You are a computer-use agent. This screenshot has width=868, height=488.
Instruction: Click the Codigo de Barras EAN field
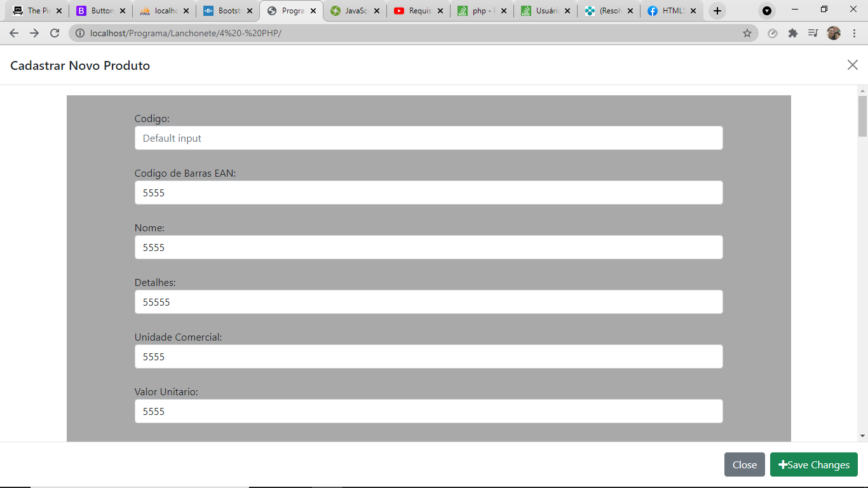coord(429,193)
